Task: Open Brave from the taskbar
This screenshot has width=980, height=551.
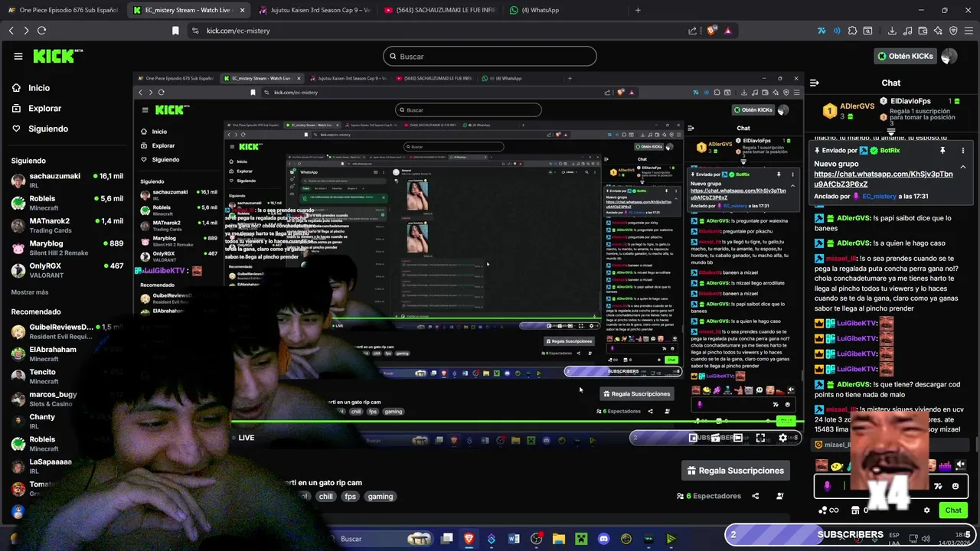Action: point(469,539)
